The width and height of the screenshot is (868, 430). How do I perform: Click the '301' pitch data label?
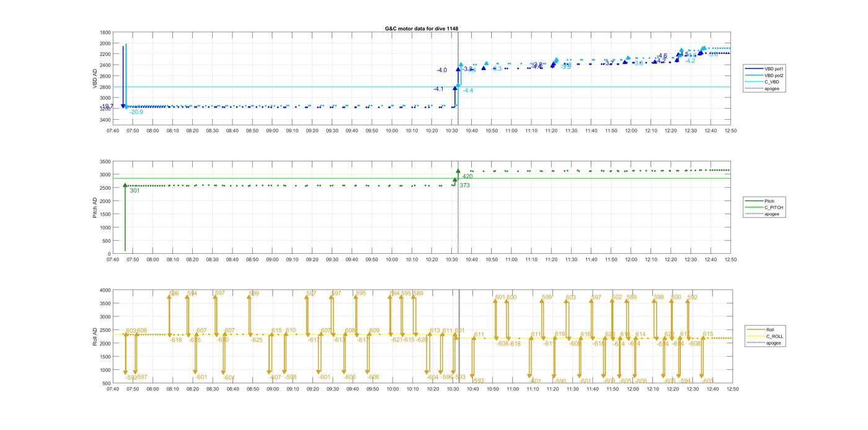tap(135, 191)
